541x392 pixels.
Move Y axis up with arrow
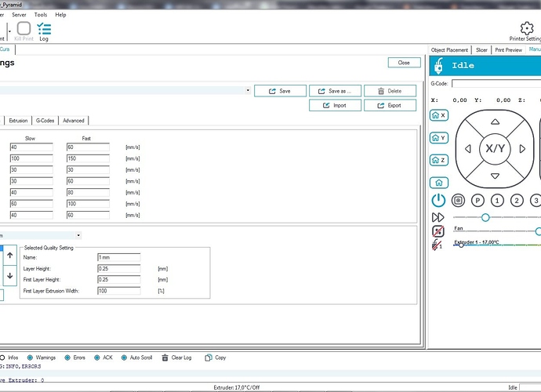coord(495,122)
